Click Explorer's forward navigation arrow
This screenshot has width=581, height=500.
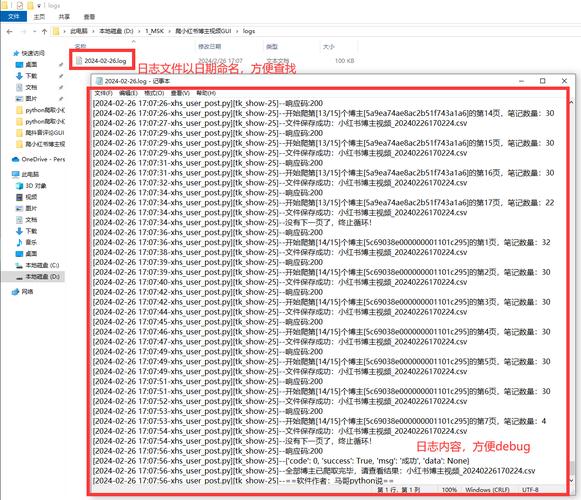click(x=24, y=32)
